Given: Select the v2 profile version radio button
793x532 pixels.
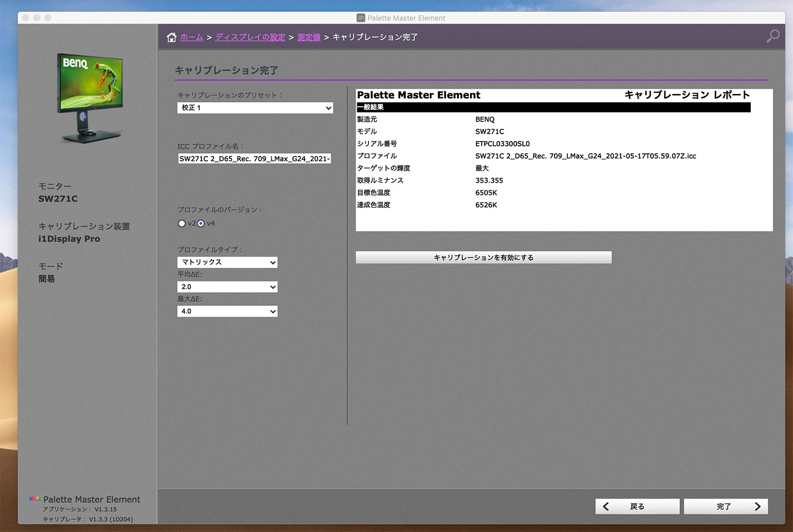Looking at the screenshot, I should [x=182, y=223].
